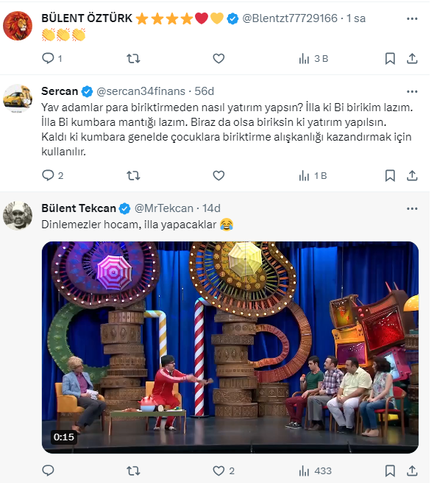Viewport: 448px width, 483px height.
Task: Open BÜLENT ÖZTÜRK's lion profile avatar
Action: [18, 26]
